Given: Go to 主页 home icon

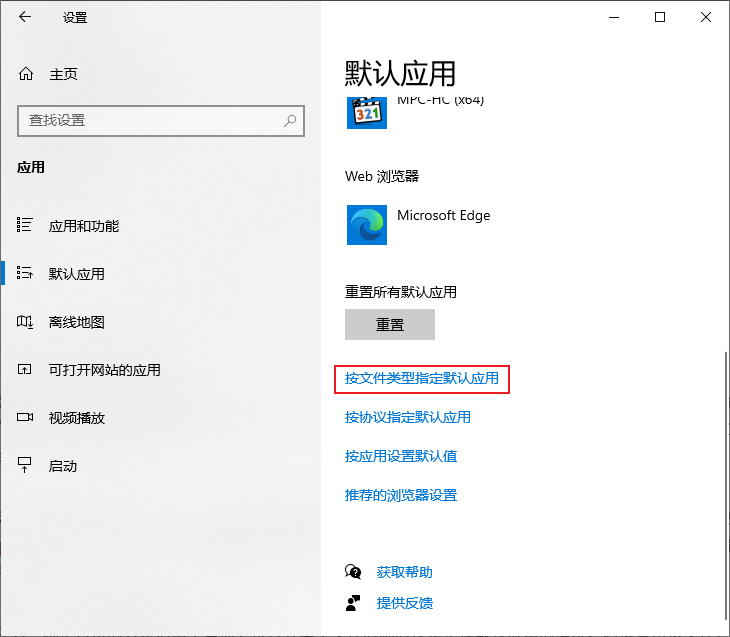Looking at the screenshot, I should [26, 74].
